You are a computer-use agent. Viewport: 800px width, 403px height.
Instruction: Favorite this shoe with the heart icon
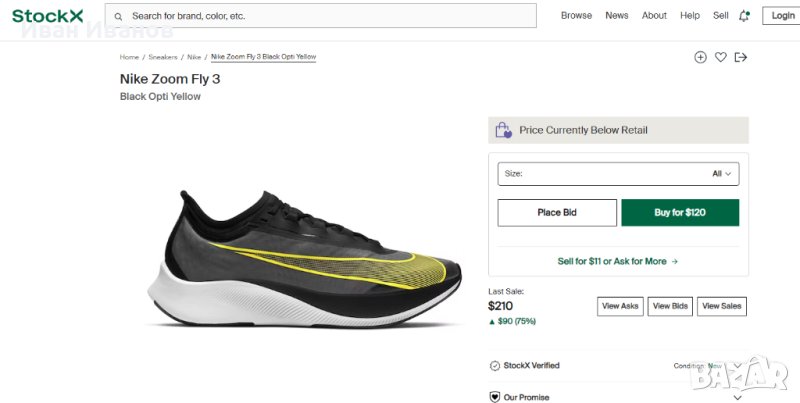coord(720,57)
